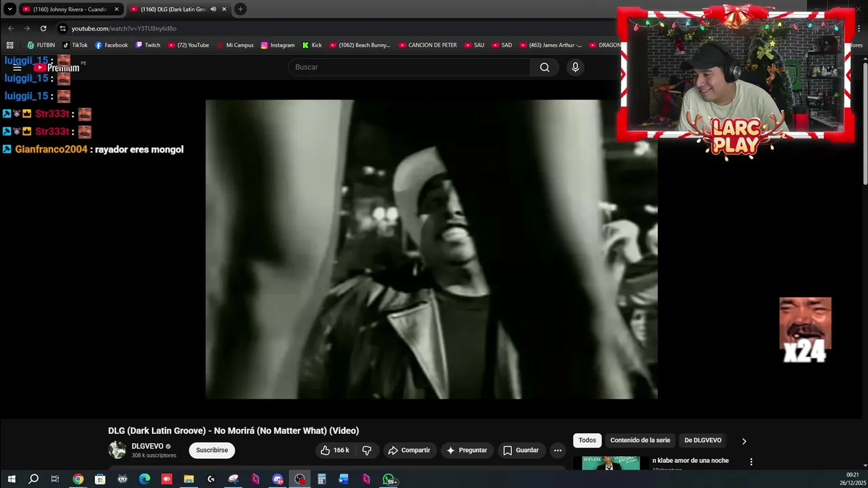
Task: Focus the Buscar search field
Action: [409, 67]
